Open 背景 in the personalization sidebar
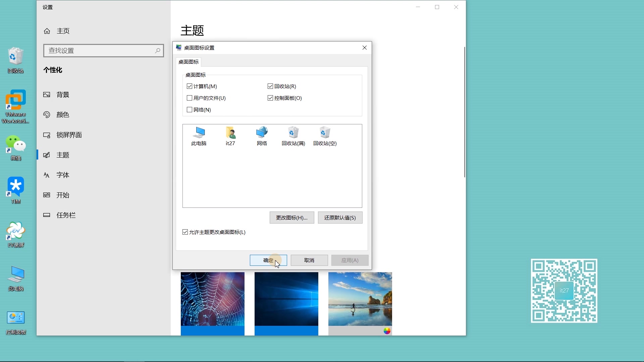The width and height of the screenshot is (644, 362). pos(63,95)
